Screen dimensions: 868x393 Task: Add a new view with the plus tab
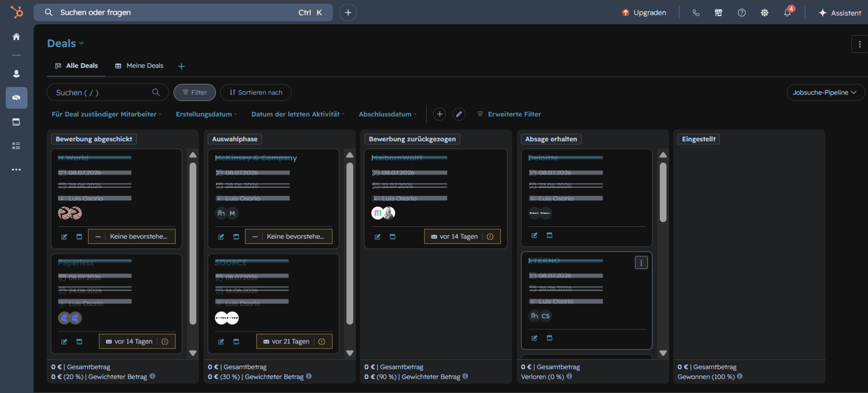(181, 66)
